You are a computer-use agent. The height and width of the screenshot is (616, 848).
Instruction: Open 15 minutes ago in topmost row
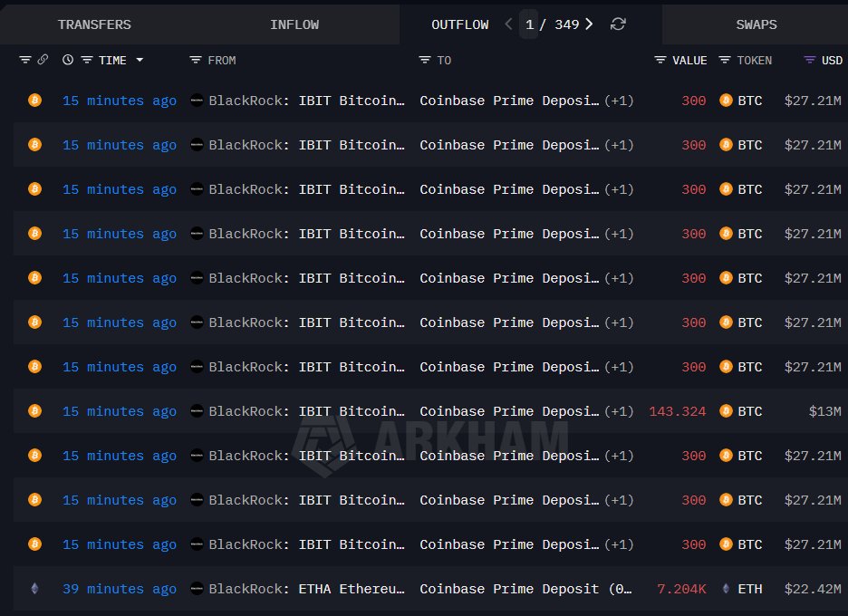120,101
